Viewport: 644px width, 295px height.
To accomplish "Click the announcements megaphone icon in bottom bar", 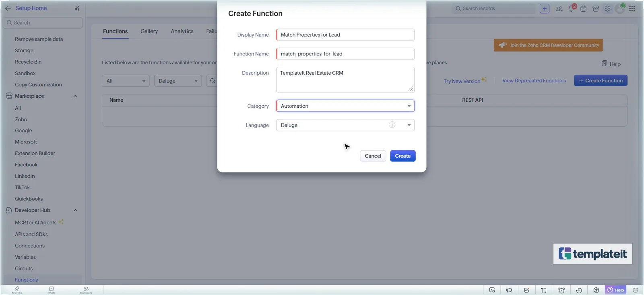I will click(x=509, y=290).
